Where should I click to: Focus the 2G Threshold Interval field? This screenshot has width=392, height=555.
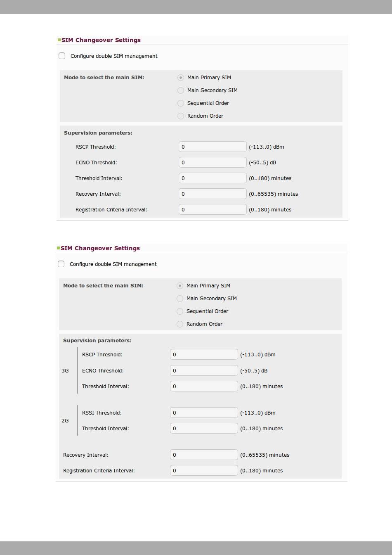(x=204, y=428)
